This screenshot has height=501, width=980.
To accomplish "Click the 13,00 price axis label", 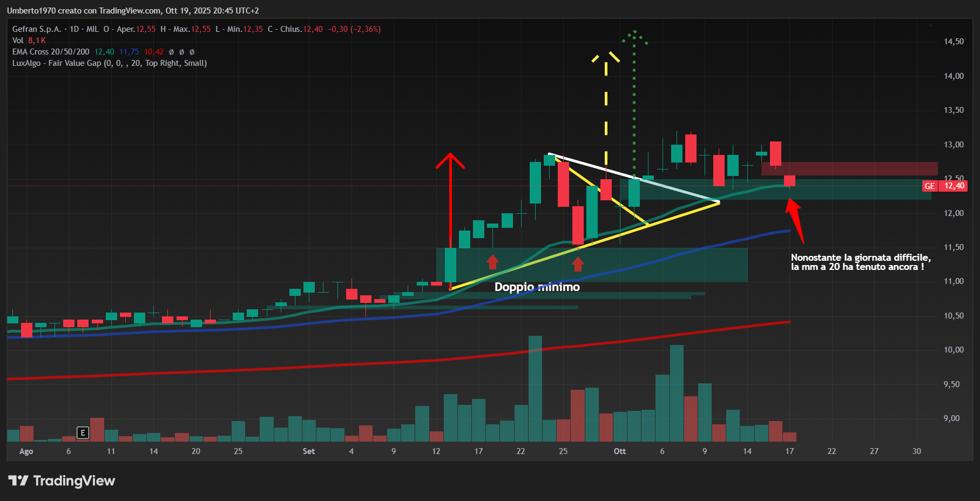I will pyautogui.click(x=954, y=145).
